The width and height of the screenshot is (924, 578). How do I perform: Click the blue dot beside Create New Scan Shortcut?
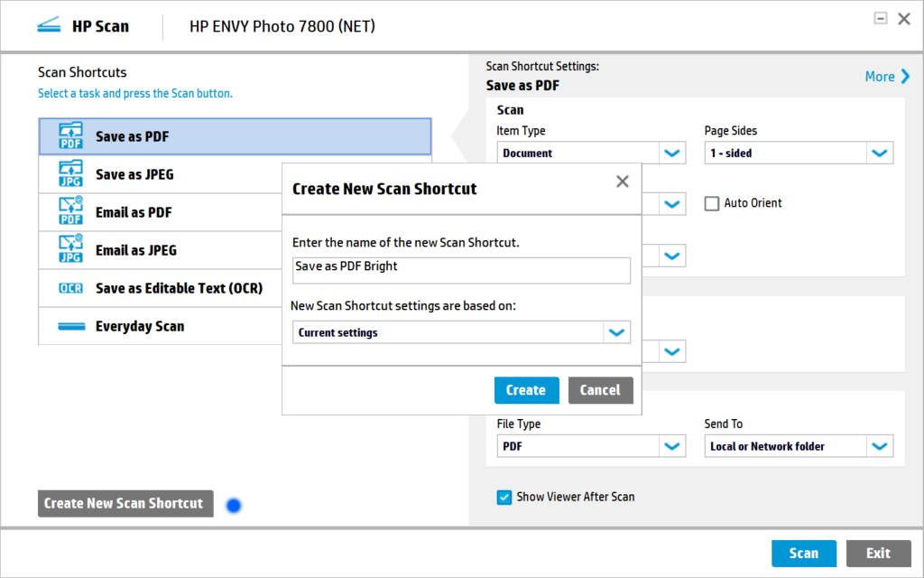233,506
